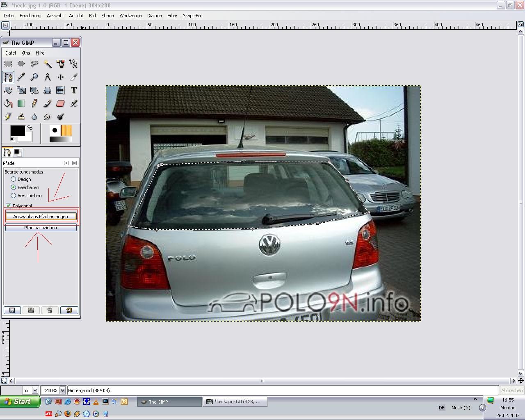The image size is (525, 420).
Task: Save tool options to preset
Action: click(x=12, y=310)
